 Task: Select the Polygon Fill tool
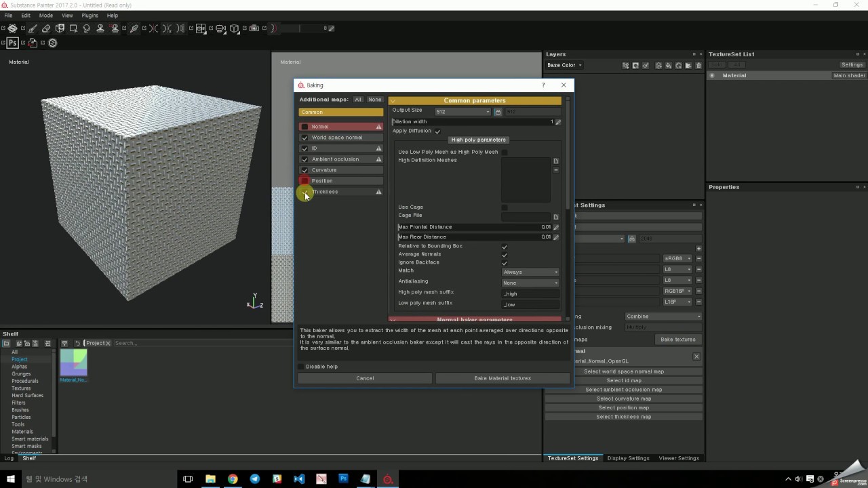73,28
